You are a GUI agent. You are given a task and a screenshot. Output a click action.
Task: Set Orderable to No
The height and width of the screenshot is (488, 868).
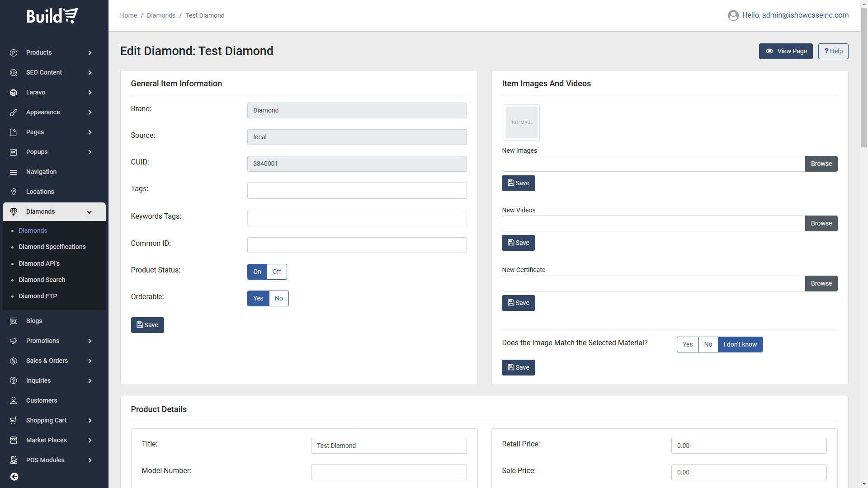coord(278,298)
